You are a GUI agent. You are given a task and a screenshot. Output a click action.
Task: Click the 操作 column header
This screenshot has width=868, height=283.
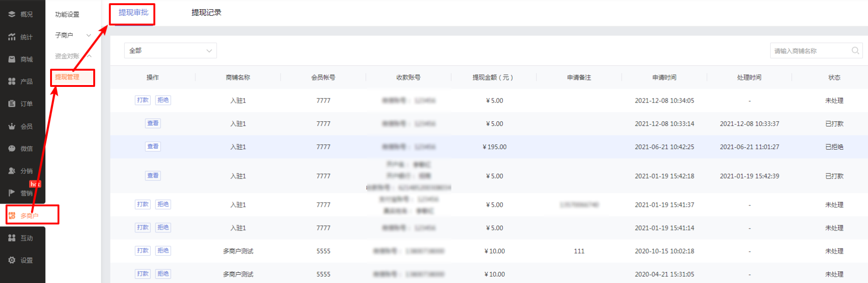tap(153, 78)
